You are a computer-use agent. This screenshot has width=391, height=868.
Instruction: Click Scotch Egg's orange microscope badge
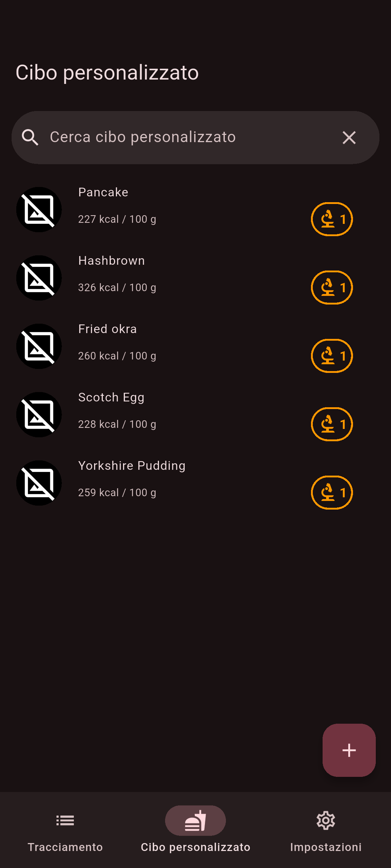tap(332, 424)
